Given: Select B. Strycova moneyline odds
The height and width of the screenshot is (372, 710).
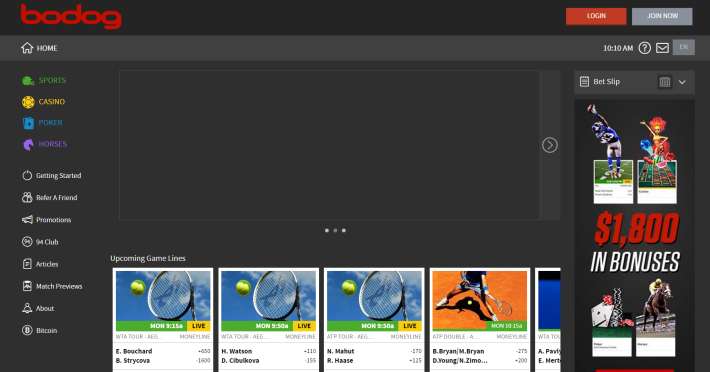Looking at the screenshot, I should click(x=203, y=361).
